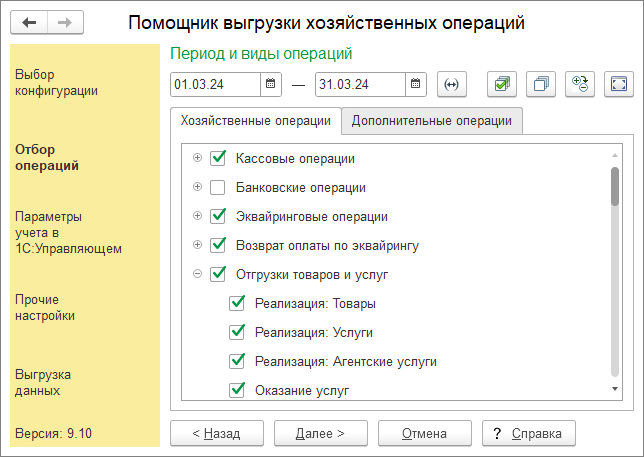Click the scroll-up arrow of operations list
This screenshot has width=644, height=457.
point(615,155)
